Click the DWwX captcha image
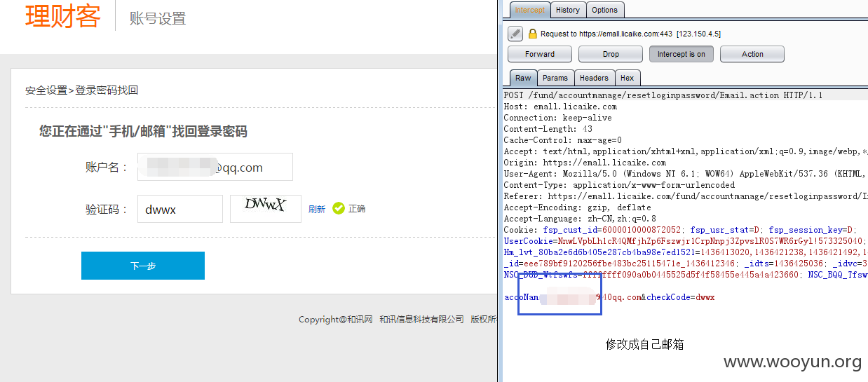 click(x=266, y=208)
